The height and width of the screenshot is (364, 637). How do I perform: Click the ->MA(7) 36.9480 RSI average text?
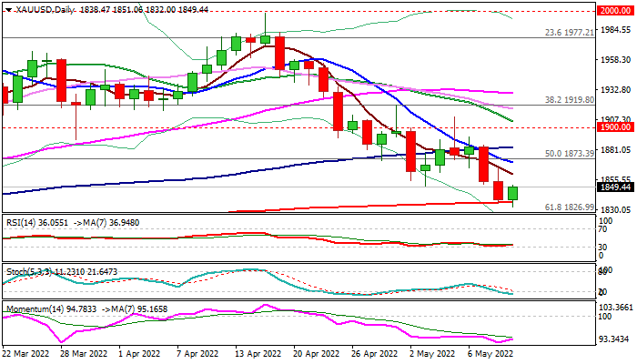pos(106,223)
